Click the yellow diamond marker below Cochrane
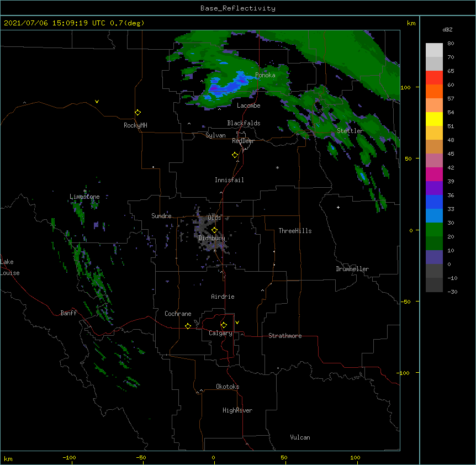This screenshot has width=476, height=465. (x=188, y=326)
